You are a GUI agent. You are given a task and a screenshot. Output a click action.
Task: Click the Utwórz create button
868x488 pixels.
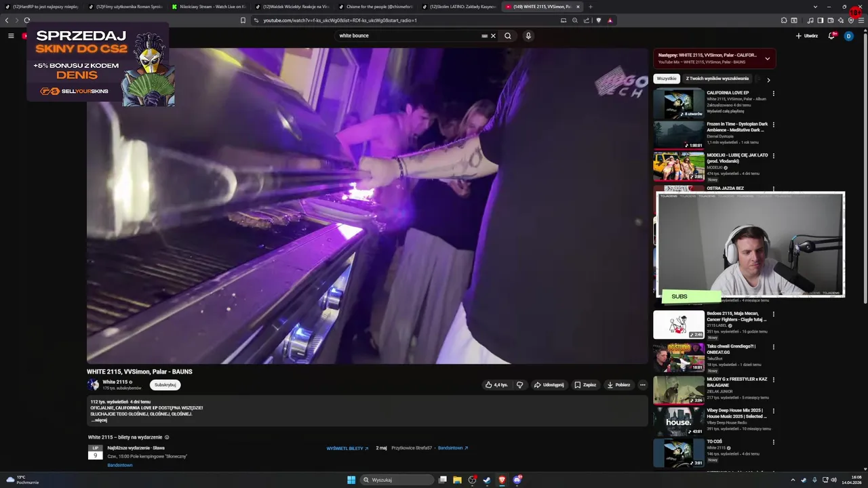pyautogui.click(x=807, y=36)
